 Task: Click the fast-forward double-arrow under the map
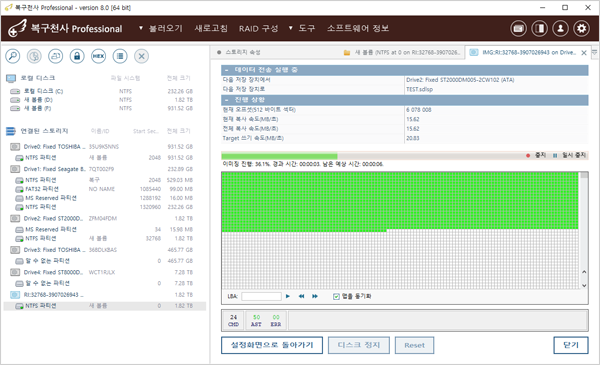pyautogui.click(x=315, y=296)
